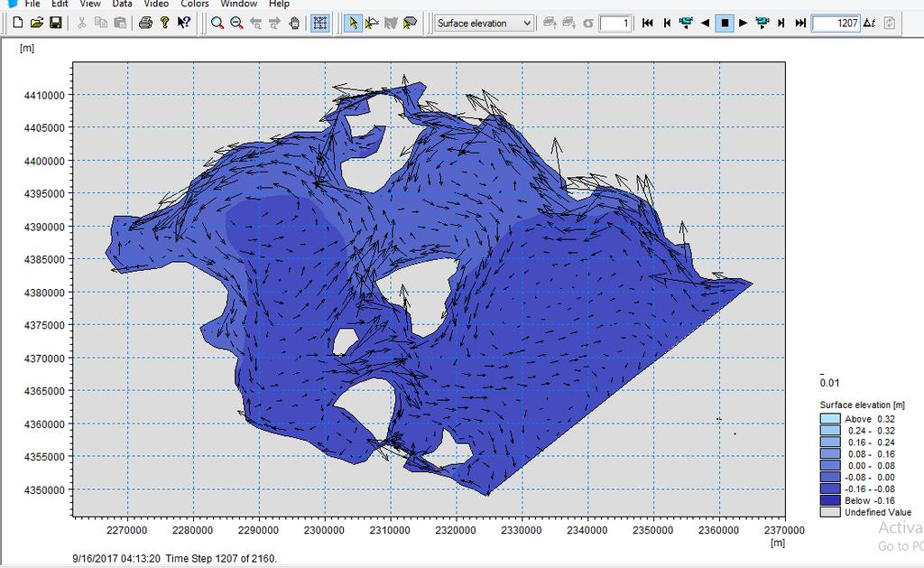Viewport: 924px width, 568px height.
Task: Record video forward with camera icon
Action: (762, 23)
